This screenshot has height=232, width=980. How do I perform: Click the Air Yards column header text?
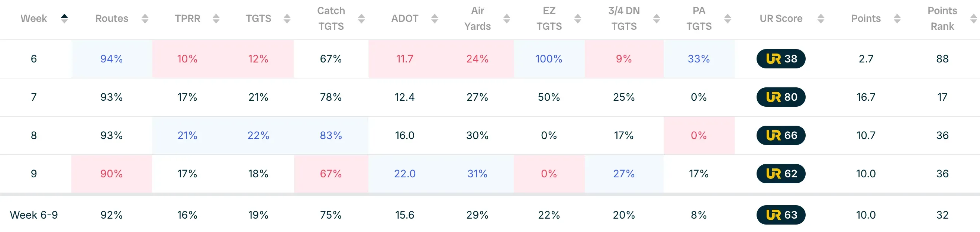(477, 18)
